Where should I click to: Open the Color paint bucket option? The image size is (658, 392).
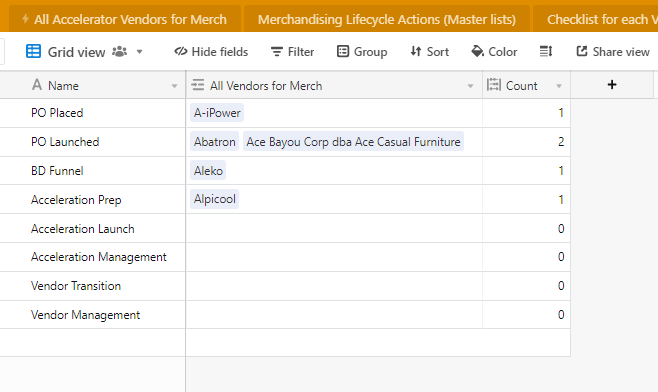coord(494,52)
